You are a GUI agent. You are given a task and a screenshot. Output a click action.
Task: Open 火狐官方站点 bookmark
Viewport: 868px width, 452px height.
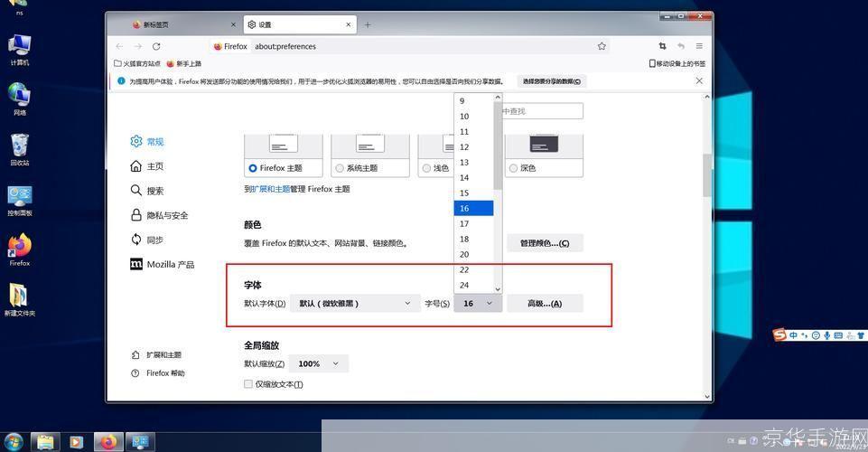pos(137,63)
